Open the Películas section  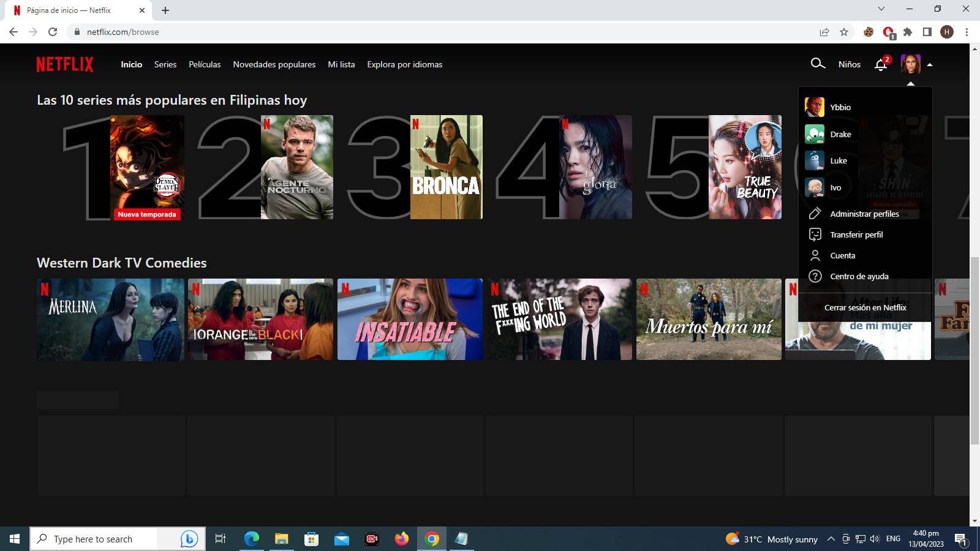point(205,64)
